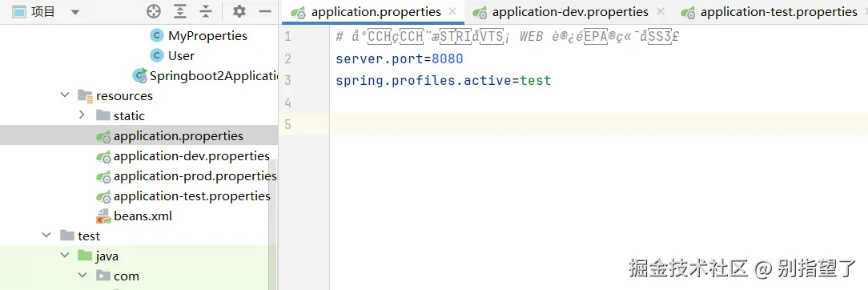This screenshot has height=290, width=868.
Task: Expand the static folder node
Action: point(82,115)
